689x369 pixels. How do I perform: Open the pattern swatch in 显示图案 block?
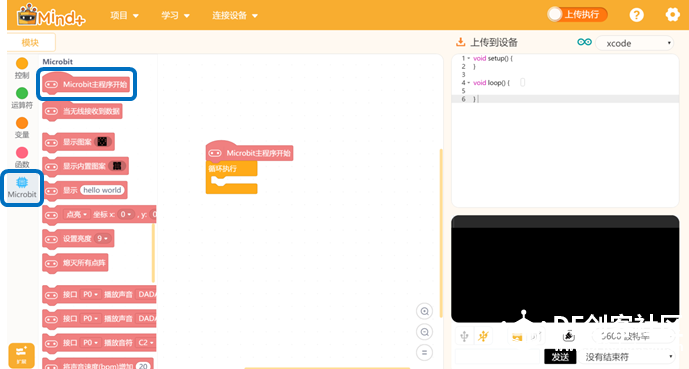pyautogui.click(x=102, y=141)
